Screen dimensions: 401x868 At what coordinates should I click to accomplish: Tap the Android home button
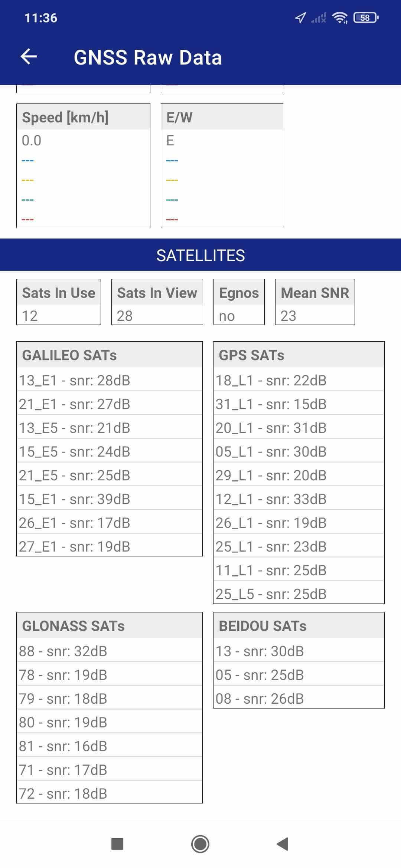point(200,844)
